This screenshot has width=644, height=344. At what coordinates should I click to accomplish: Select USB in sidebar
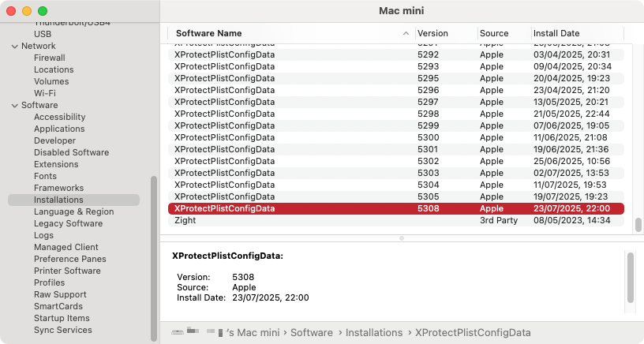pyautogui.click(x=43, y=34)
